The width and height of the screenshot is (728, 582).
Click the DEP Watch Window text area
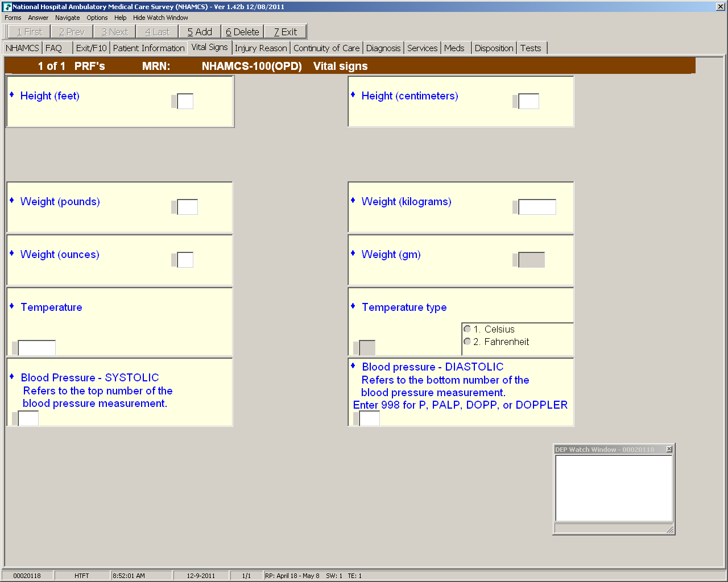[x=614, y=488]
